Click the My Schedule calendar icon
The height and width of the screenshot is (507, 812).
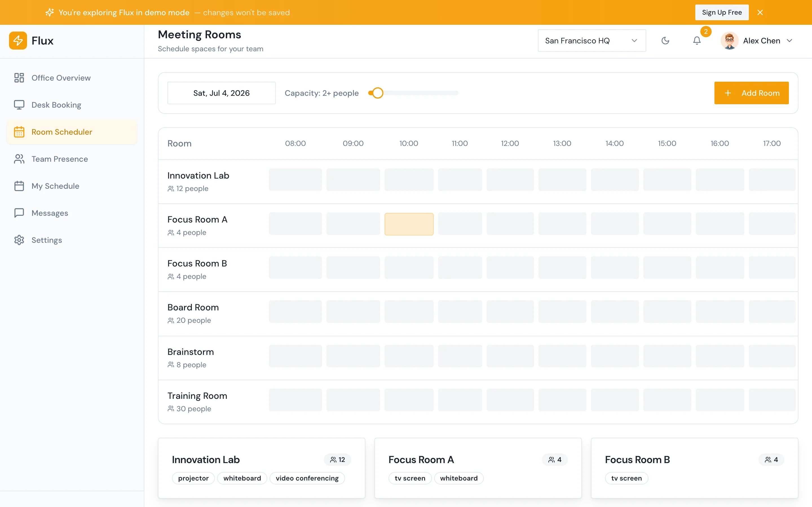[x=19, y=186]
